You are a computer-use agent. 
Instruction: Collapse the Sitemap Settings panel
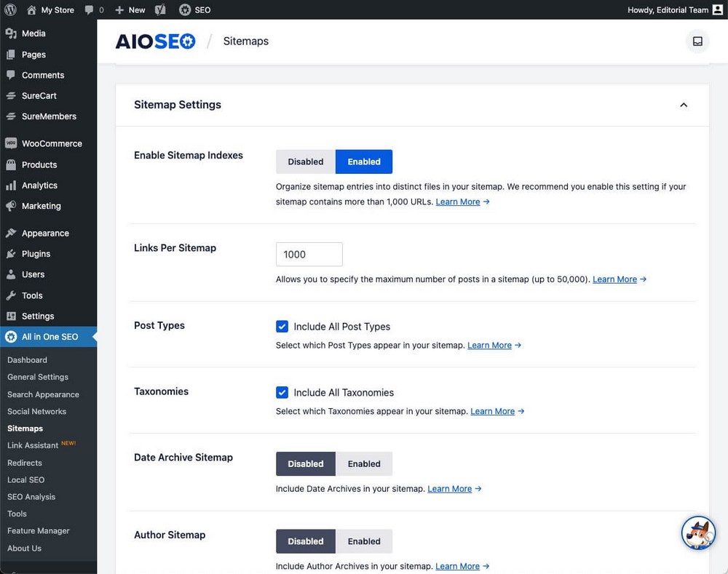click(684, 105)
